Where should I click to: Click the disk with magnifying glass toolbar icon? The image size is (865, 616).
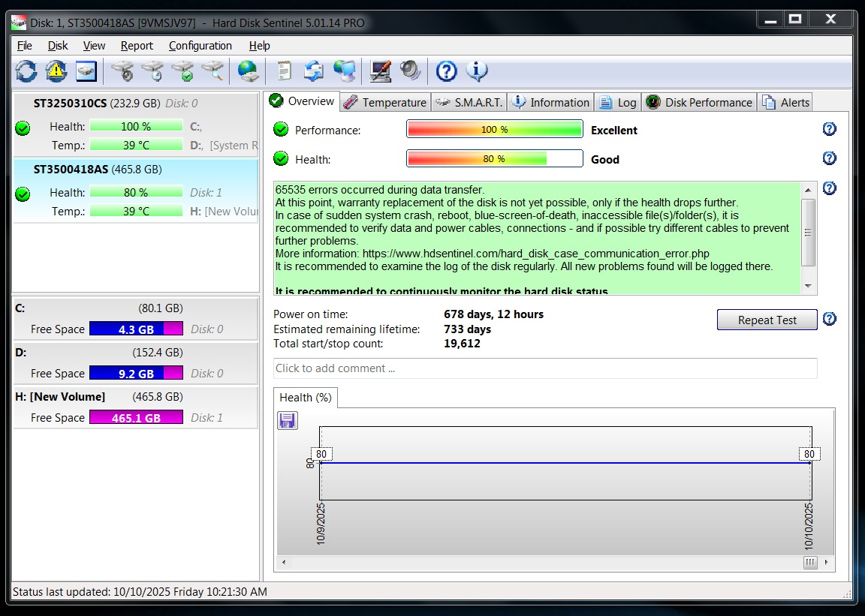212,71
